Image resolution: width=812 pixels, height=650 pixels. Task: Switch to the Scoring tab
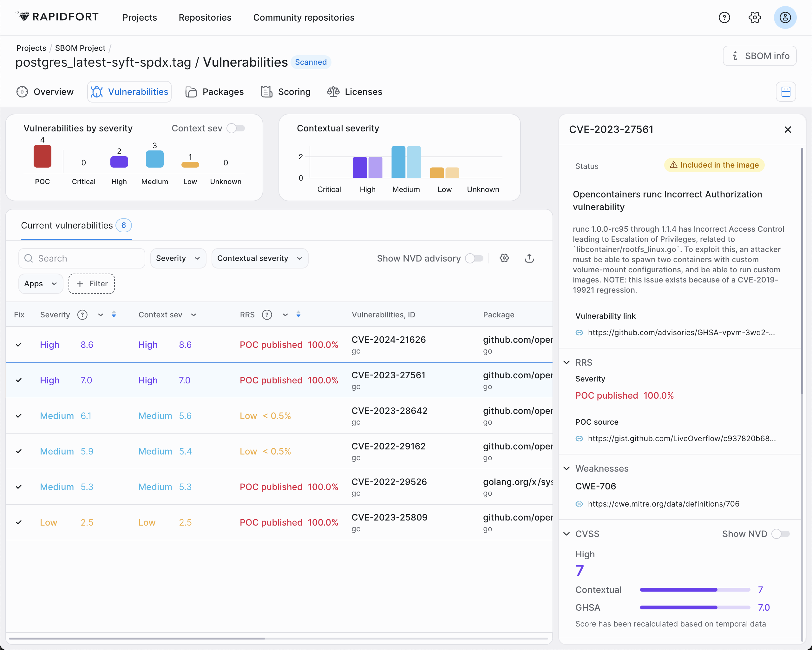pyautogui.click(x=294, y=91)
